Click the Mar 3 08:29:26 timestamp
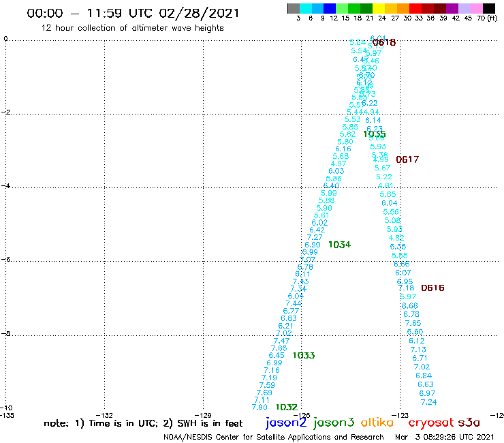 click(x=445, y=438)
